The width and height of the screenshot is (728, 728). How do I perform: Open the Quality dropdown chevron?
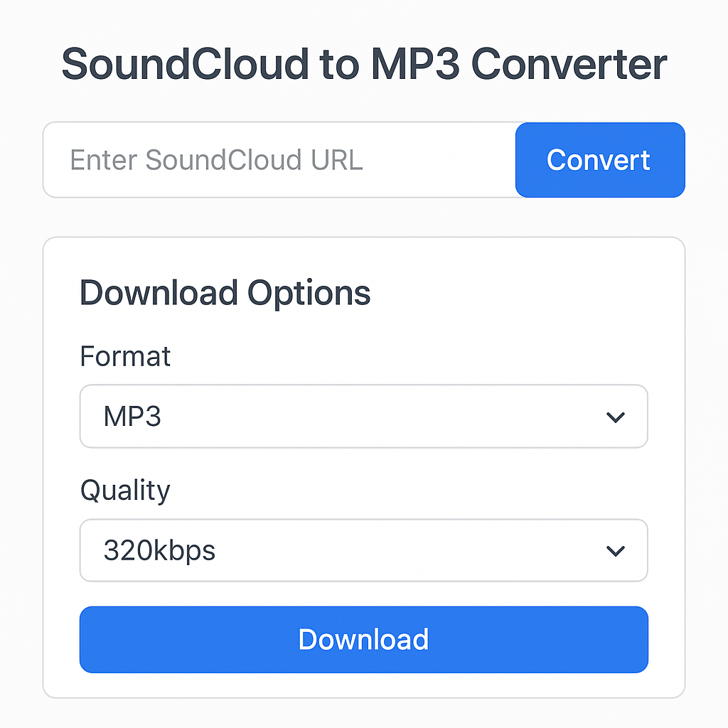pyautogui.click(x=616, y=550)
